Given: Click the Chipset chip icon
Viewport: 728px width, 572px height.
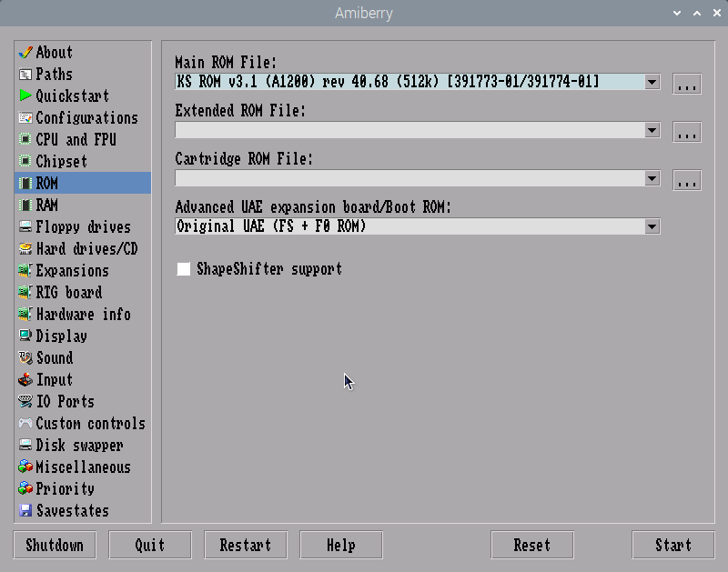Looking at the screenshot, I should [25, 161].
